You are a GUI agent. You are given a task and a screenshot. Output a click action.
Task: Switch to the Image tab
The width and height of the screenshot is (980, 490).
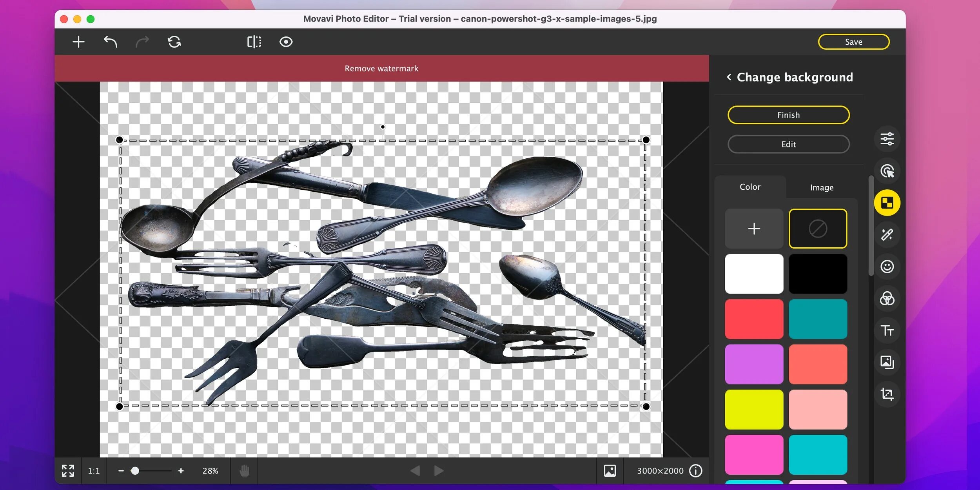(822, 187)
